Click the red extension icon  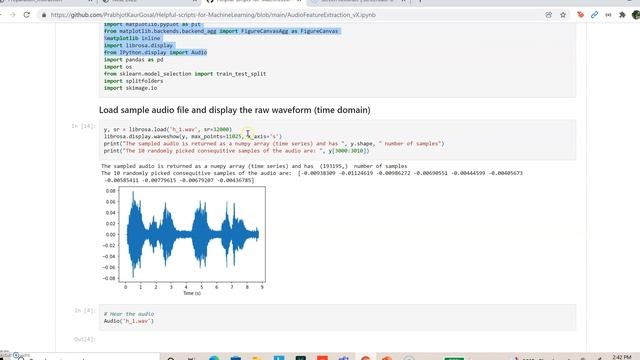click(580, 15)
